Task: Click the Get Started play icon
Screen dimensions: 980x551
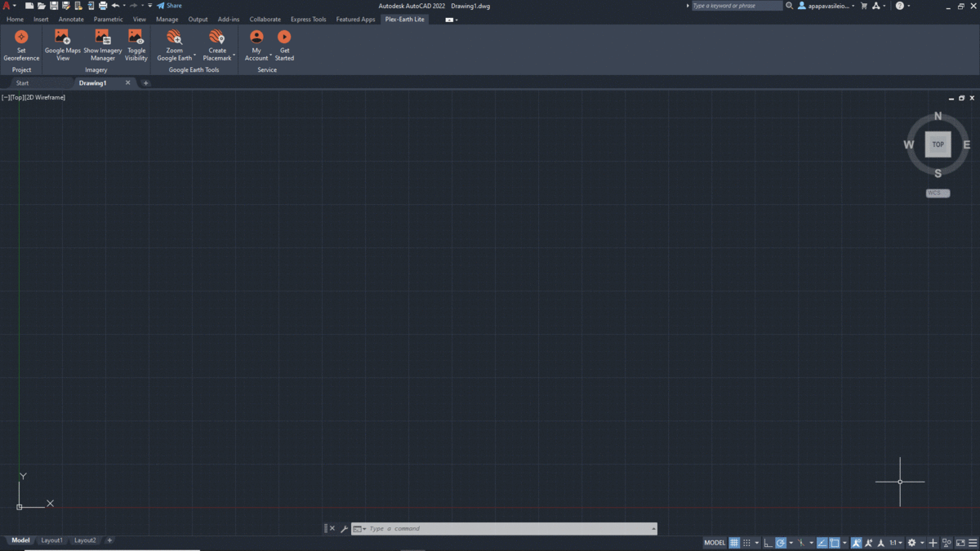Action: click(284, 37)
